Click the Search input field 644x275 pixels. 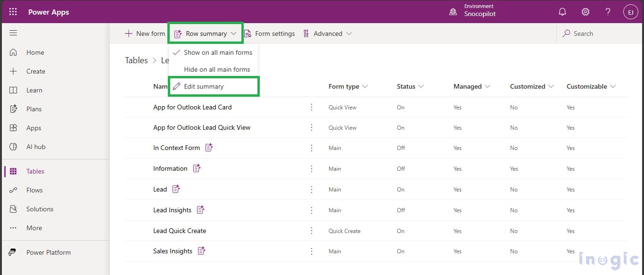600,33
